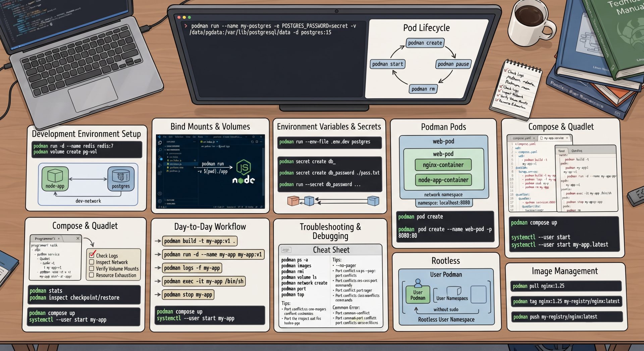The width and height of the screenshot is (644, 351).
Task: Click the podman rm lifecycle node
Action: [423, 89]
